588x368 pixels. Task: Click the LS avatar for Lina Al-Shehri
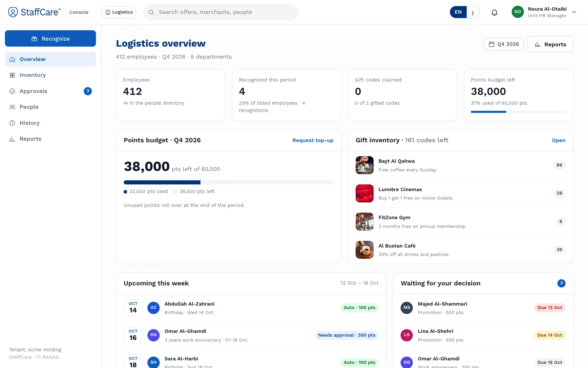point(407,335)
